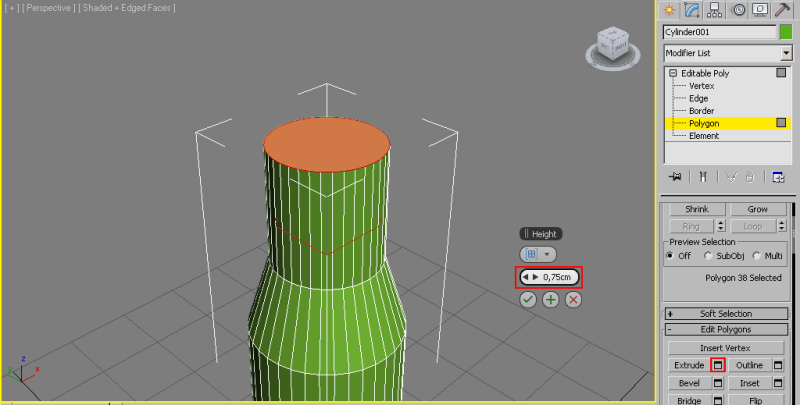Click the Cylinder001 object name field
This screenshot has height=405, width=800.
pos(719,32)
